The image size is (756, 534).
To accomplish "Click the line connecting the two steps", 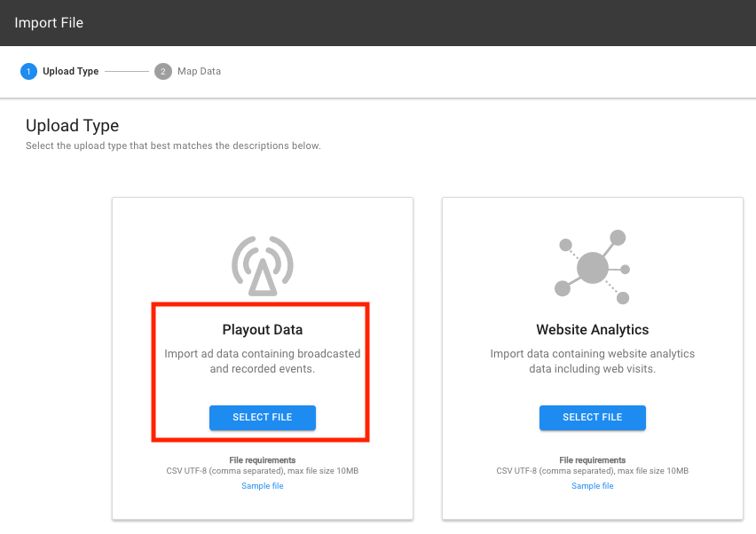I will point(127,71).
